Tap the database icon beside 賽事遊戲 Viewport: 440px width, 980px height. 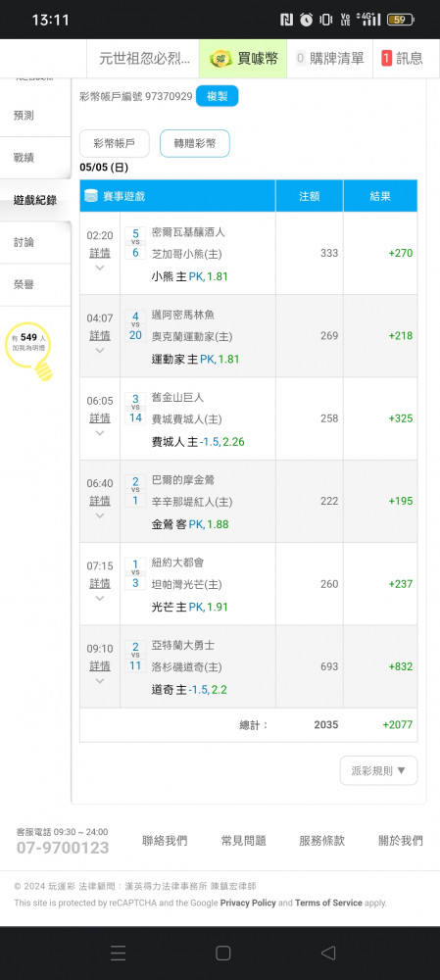pyautogui.click(x=91, y=196)
